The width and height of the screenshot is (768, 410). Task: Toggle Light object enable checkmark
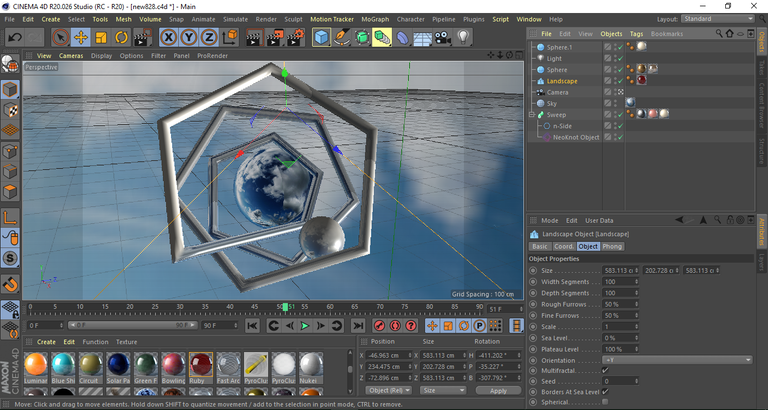(620, 59)
